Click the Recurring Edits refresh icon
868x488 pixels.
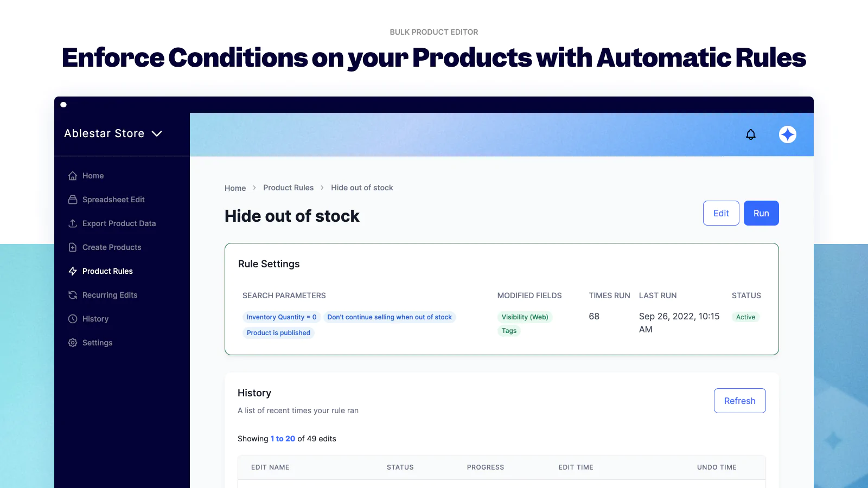pos(73,295)
